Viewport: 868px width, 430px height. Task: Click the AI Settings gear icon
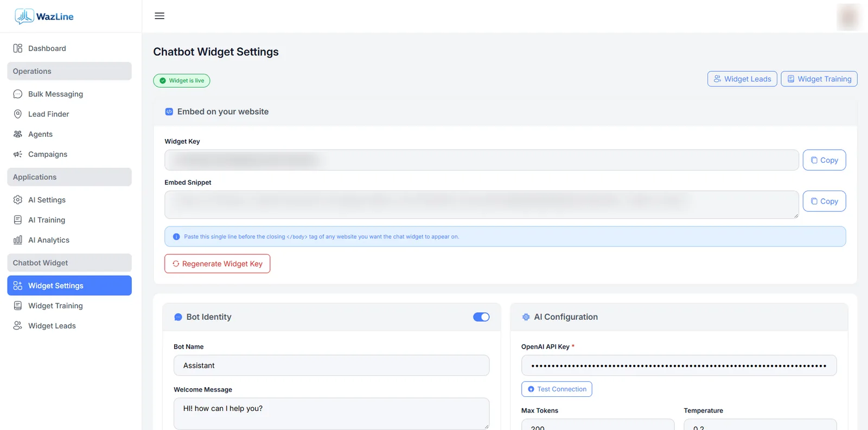coord(18,200)
